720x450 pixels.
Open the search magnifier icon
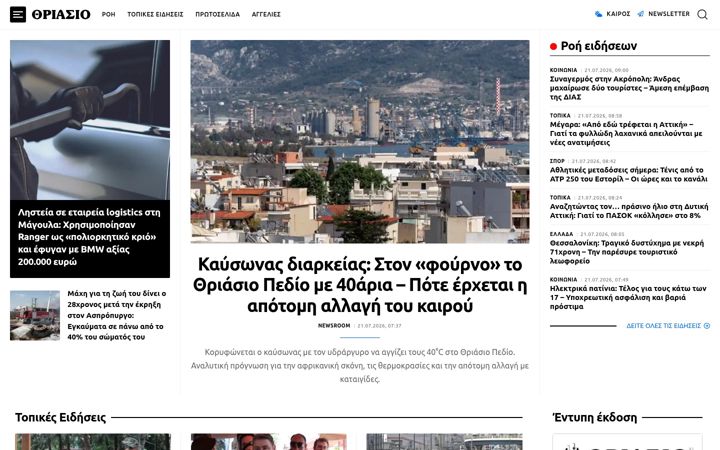pos(702,14)
